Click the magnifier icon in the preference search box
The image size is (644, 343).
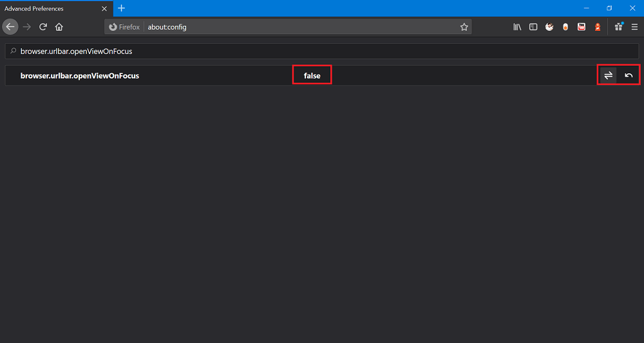(x=13, y=51)
